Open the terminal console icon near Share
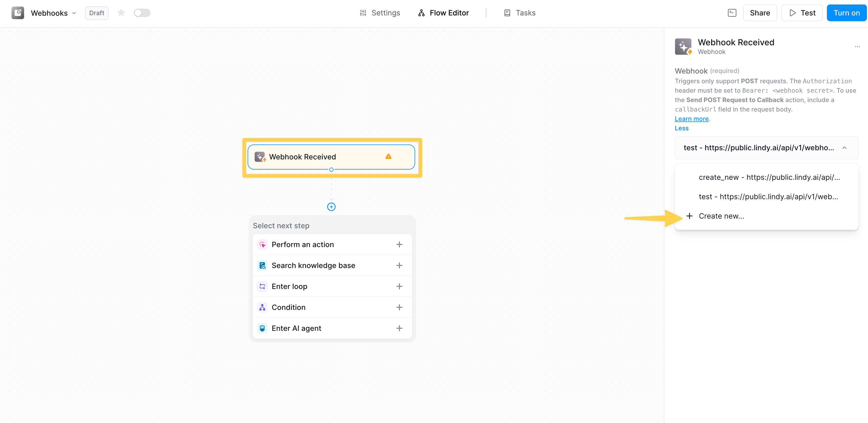 [732, 13]
